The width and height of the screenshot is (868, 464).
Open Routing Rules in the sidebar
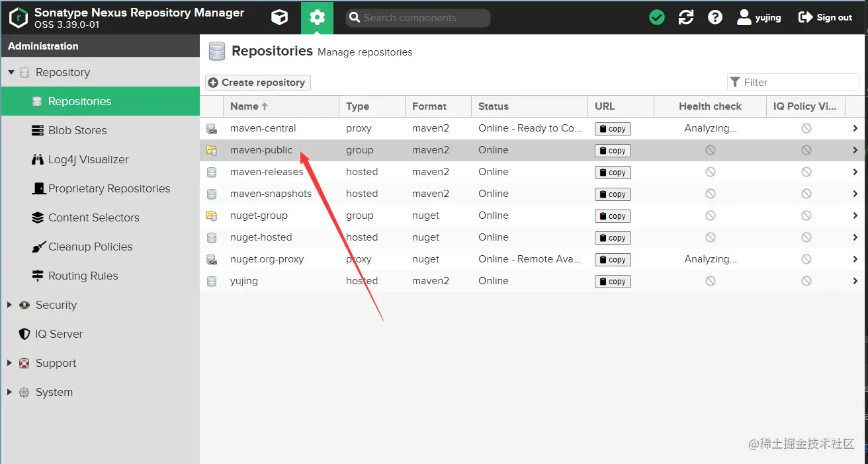(101, 276)
